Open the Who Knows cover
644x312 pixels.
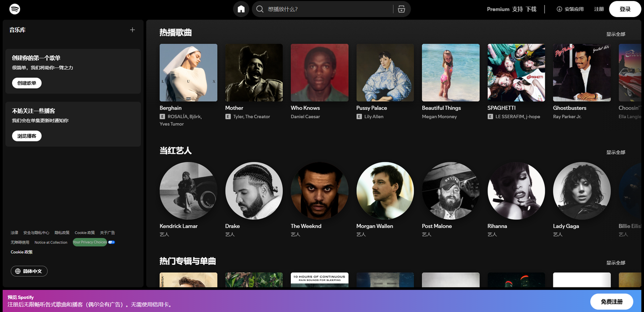tap(319, 73)
